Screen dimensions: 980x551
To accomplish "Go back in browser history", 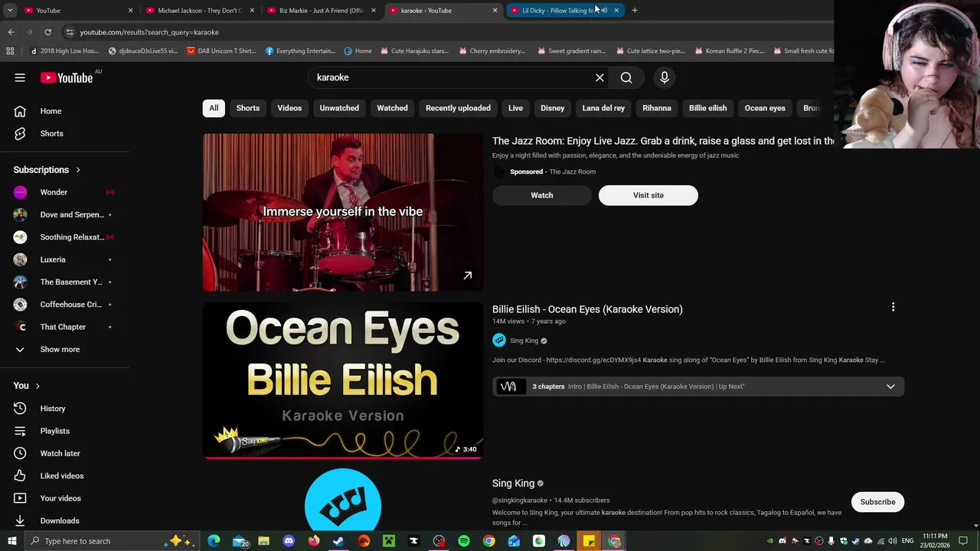I will tap(11, 32).
